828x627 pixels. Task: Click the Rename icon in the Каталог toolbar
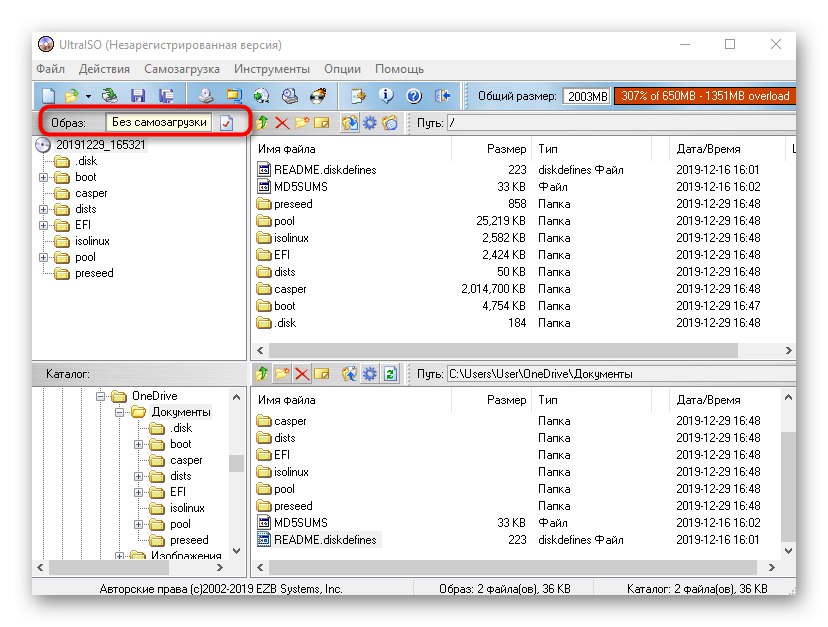tap(322, 374)
